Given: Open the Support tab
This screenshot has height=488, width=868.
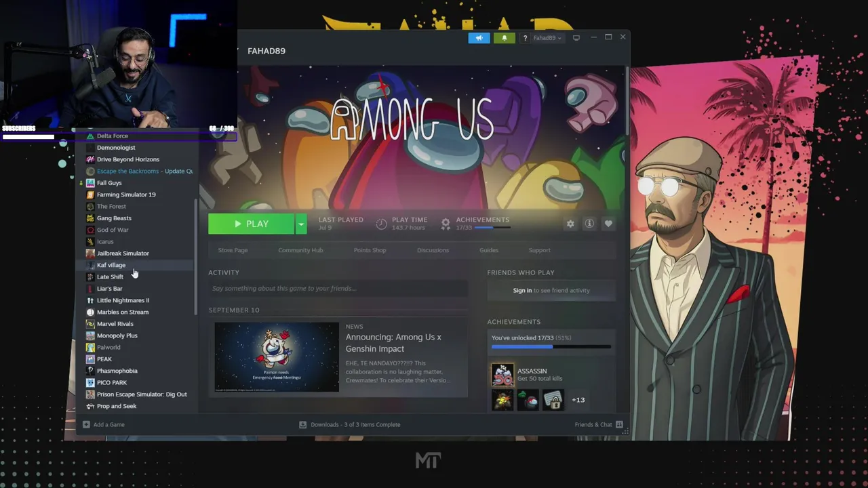Looking at the screenshot, I should coord(539,250).
